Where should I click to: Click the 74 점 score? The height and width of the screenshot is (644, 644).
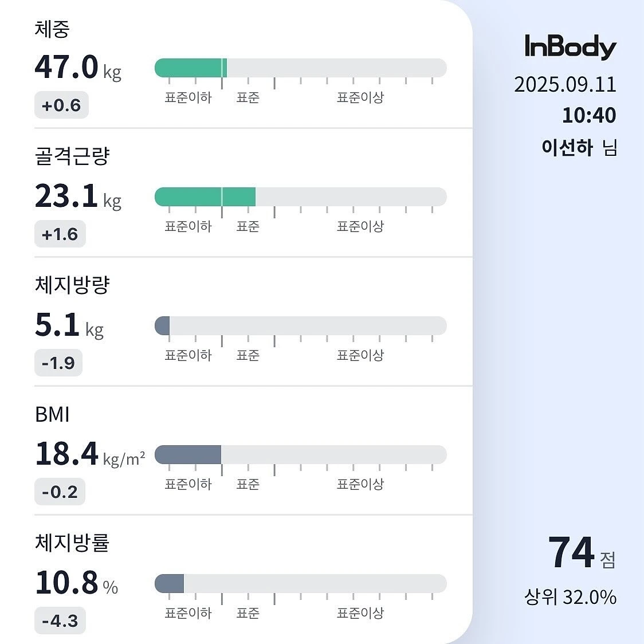point(582,552)
